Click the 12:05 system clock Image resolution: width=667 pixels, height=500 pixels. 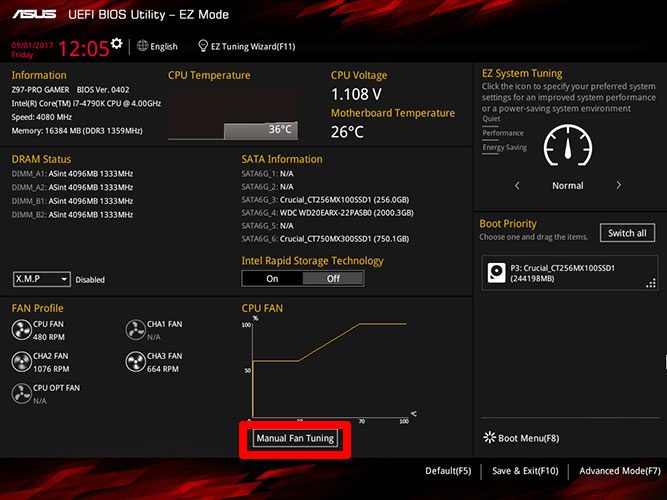pyautogui.click(x=84, y=49)
